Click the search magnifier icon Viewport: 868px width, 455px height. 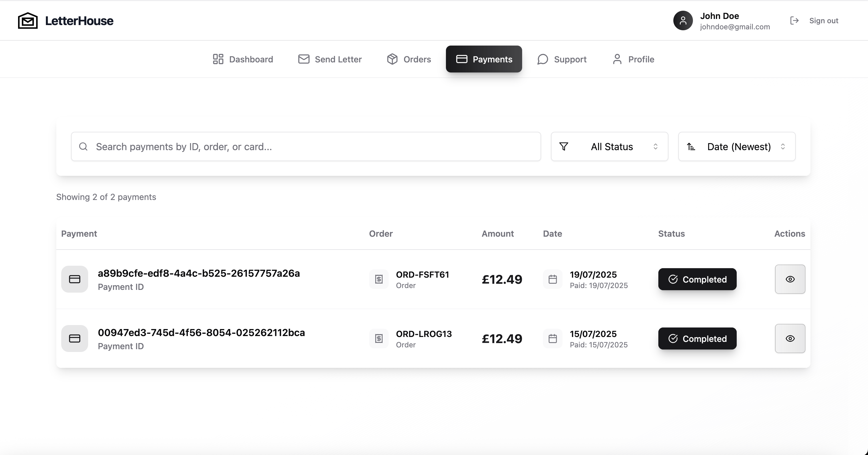(83, 147)
